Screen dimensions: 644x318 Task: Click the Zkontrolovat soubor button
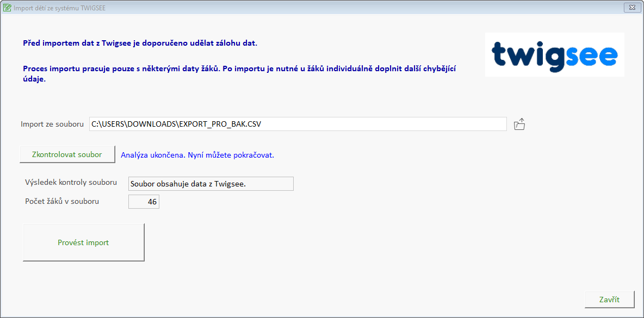click(67, 155)
